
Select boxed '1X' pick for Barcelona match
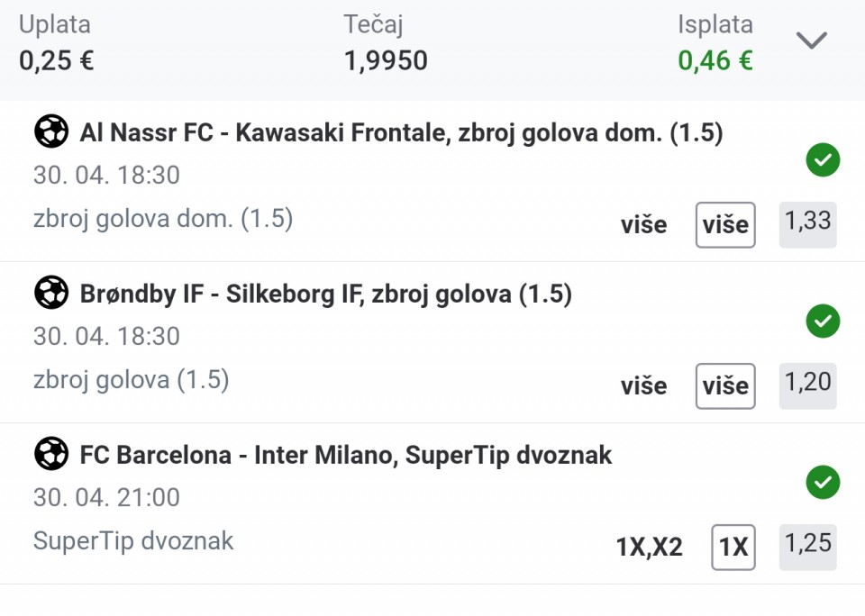(733, 547)
